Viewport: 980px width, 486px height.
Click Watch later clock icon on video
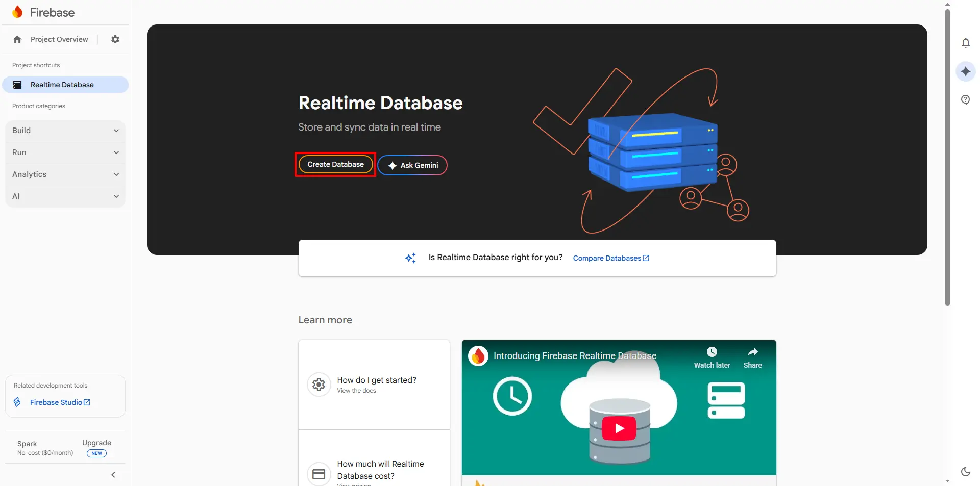(712, 352)
